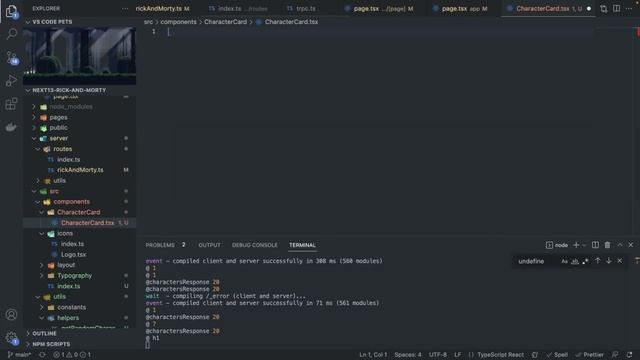Toggle Match Whole Word in terminal find
Viewport: 640px width, 360px height.
pos(575,261)
